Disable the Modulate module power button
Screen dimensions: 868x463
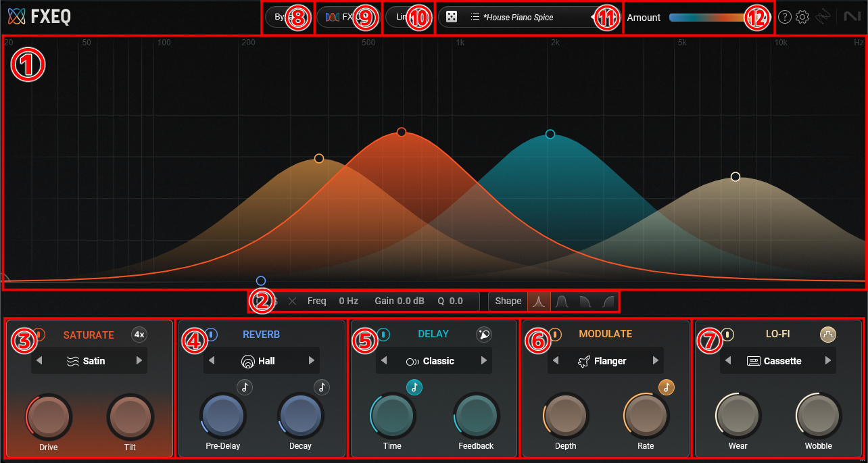click(x=556, y=334)
